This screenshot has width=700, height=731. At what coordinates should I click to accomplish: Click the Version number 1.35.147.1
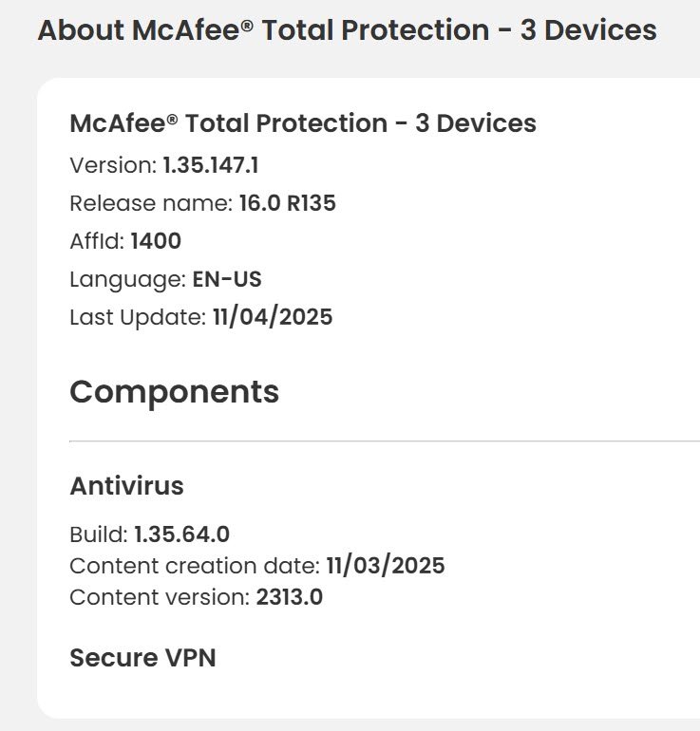pyautogui.click(x=211, y=165)
